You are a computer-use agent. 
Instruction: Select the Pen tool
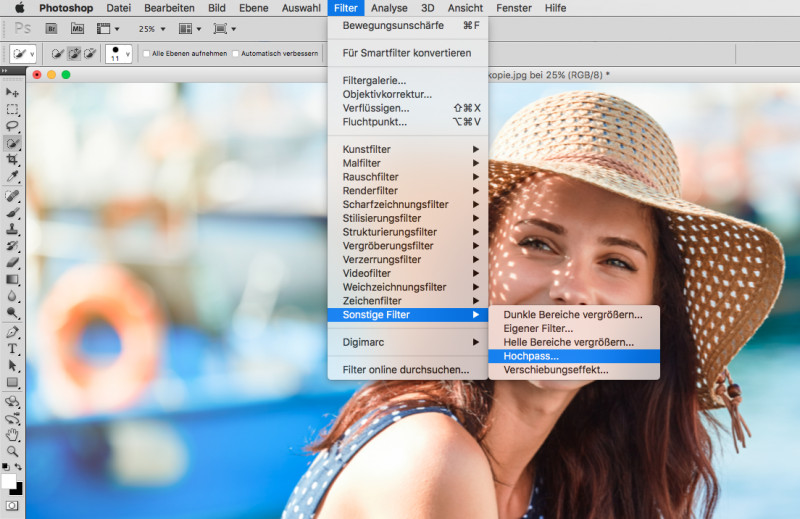[x=12, y=332]
